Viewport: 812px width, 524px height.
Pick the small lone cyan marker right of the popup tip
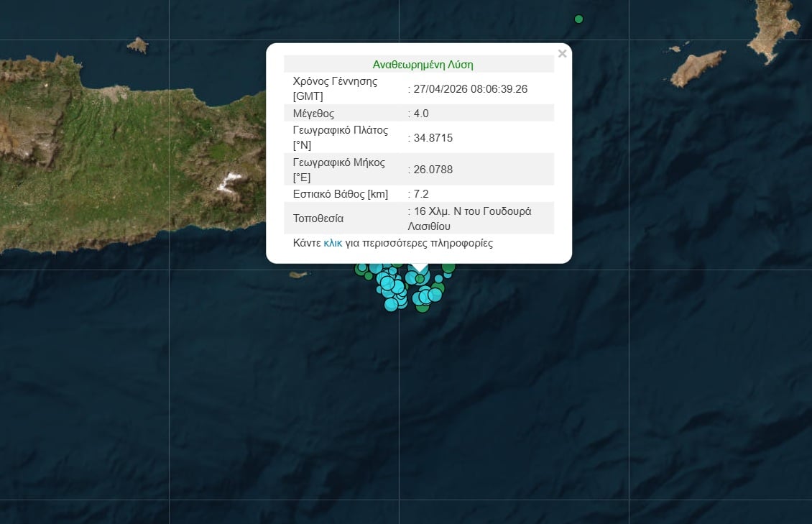pyautogui.click(x=438, y=279)
